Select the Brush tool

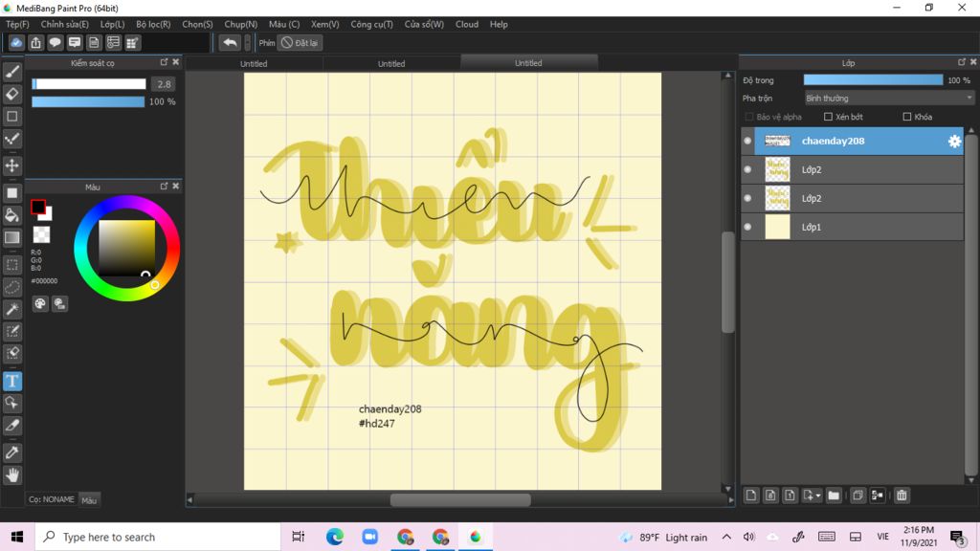click(x=11, y=73)
